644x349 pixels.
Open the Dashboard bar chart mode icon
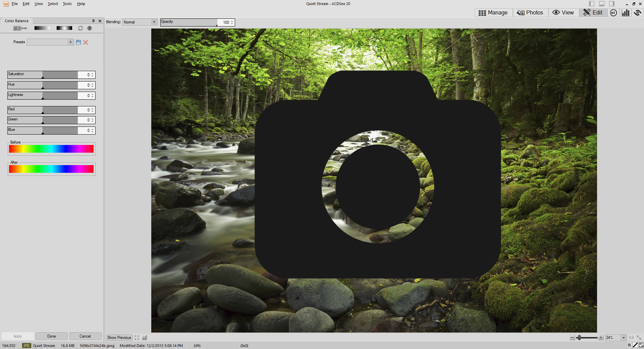(x=625, y=13)
